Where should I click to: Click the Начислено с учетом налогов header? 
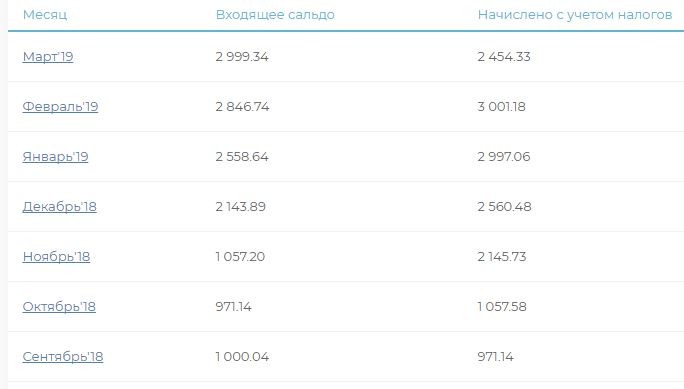(x=575, y=15)
